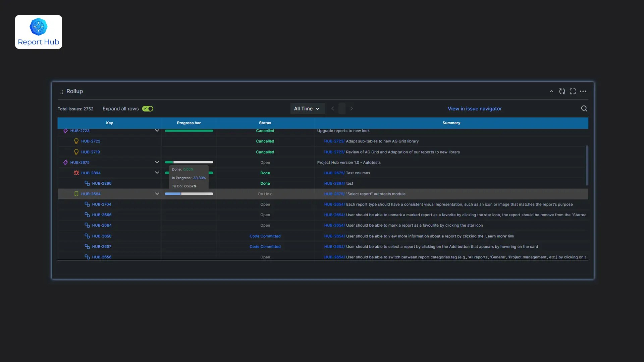
Task: Go to previous time period arrow
Action: 333,109
